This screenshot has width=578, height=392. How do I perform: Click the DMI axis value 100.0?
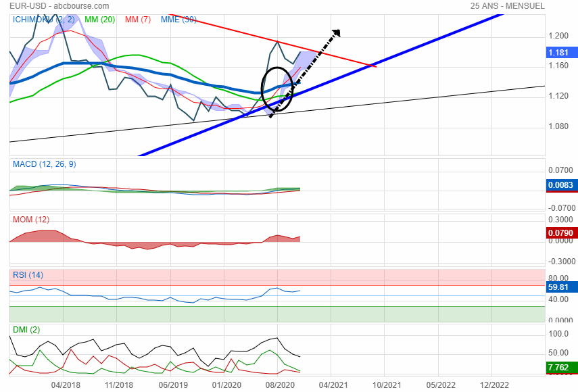coord(558,334)
